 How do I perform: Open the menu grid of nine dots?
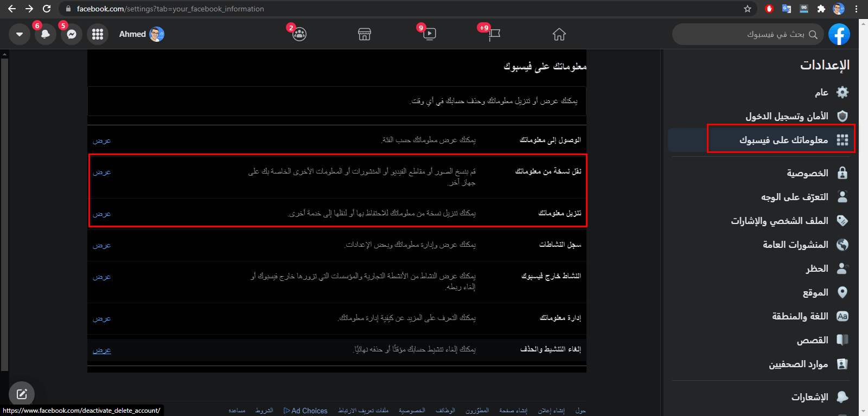pos(98,34)
